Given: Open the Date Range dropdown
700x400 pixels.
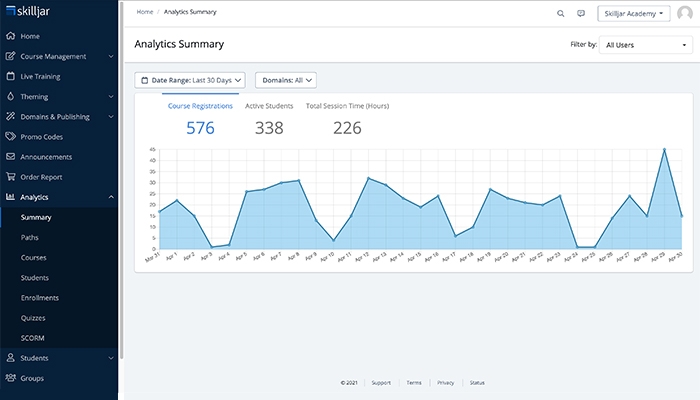Looking at the screenshot, I should 189,80.
